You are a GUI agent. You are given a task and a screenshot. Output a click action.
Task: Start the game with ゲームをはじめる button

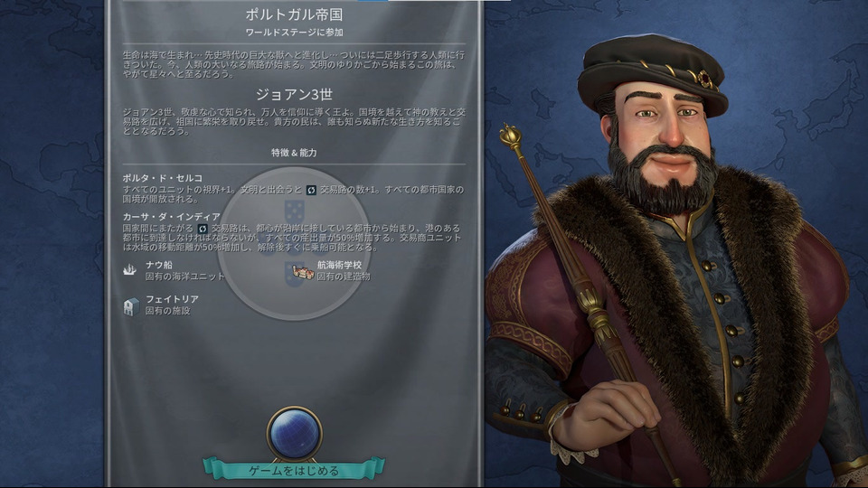point(294,470)
